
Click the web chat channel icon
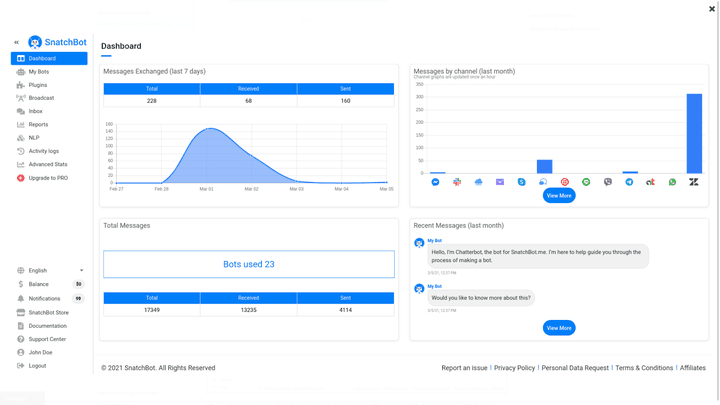point(543,182)
